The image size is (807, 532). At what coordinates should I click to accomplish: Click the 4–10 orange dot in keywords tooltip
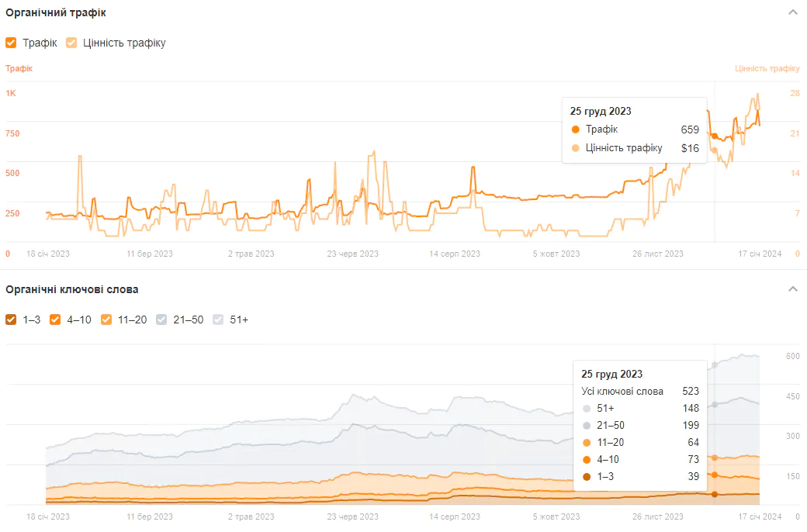coord(587,459)
